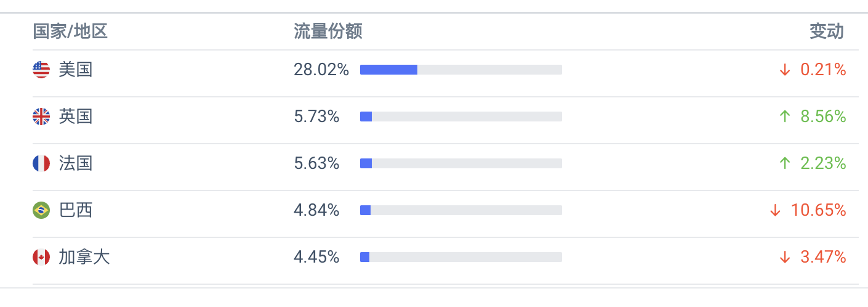Click the Canada flag icon
868x307 pixels.
41,257
